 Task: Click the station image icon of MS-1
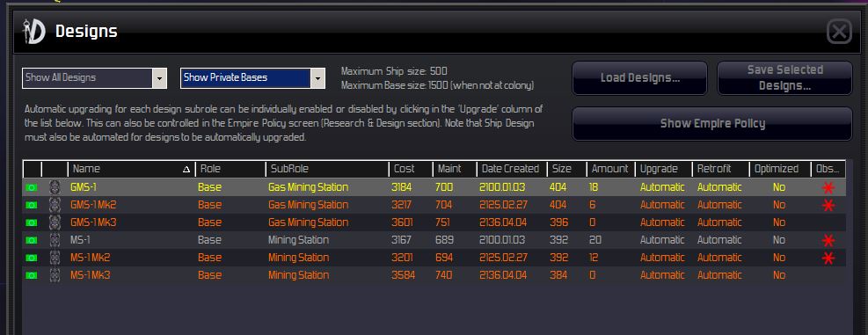(x=55, y=240)
